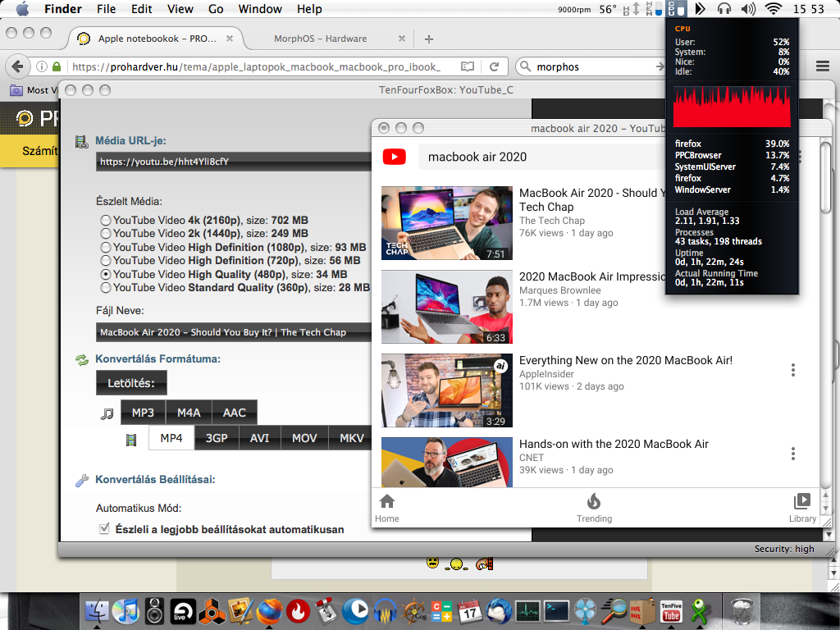The height and width of the screenshot is (630, 840).
Task: Open the Apple menu
Action: click(x=22, y=8)
